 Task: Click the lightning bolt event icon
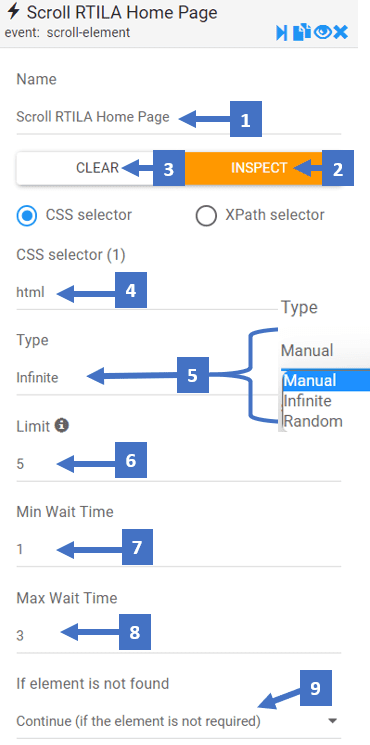(x=14, y=11)
